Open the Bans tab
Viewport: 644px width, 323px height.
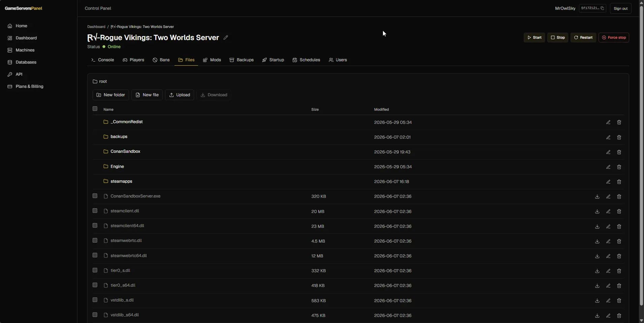click(161, 60)
